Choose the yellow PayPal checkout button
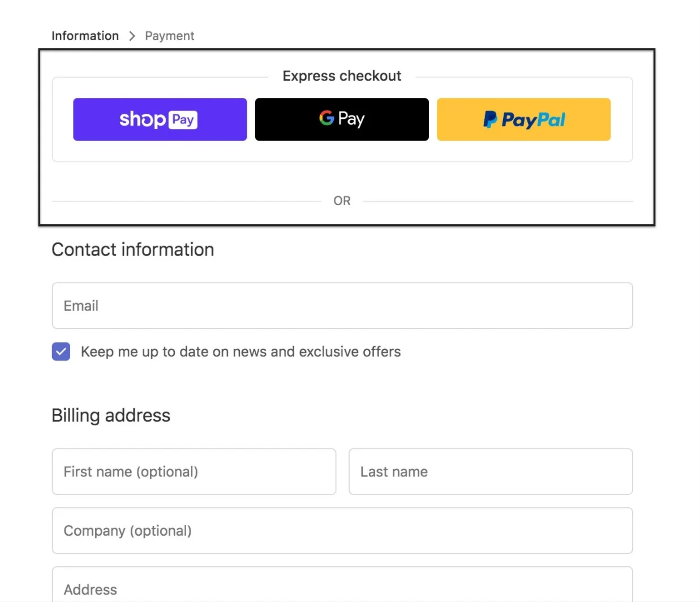Screen dimensions: 700x602 click(523, 119)
